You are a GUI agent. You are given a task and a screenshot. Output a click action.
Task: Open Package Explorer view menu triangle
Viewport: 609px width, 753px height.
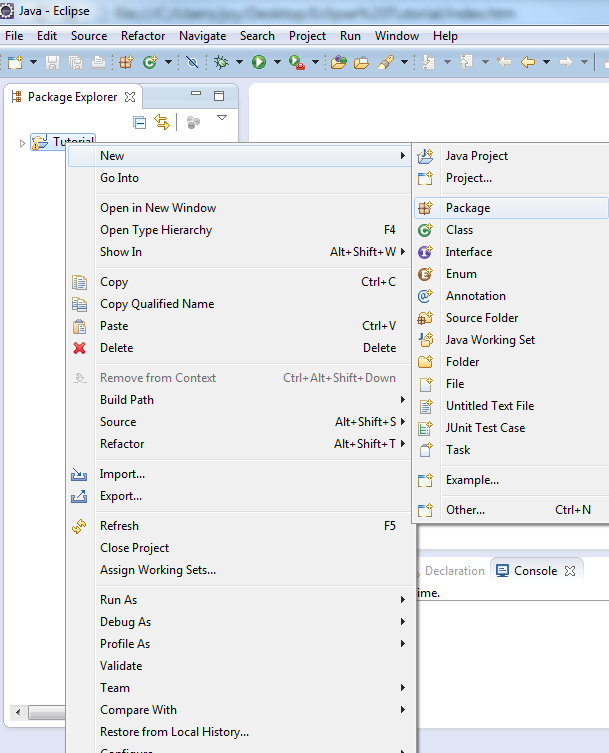point(222,118)
